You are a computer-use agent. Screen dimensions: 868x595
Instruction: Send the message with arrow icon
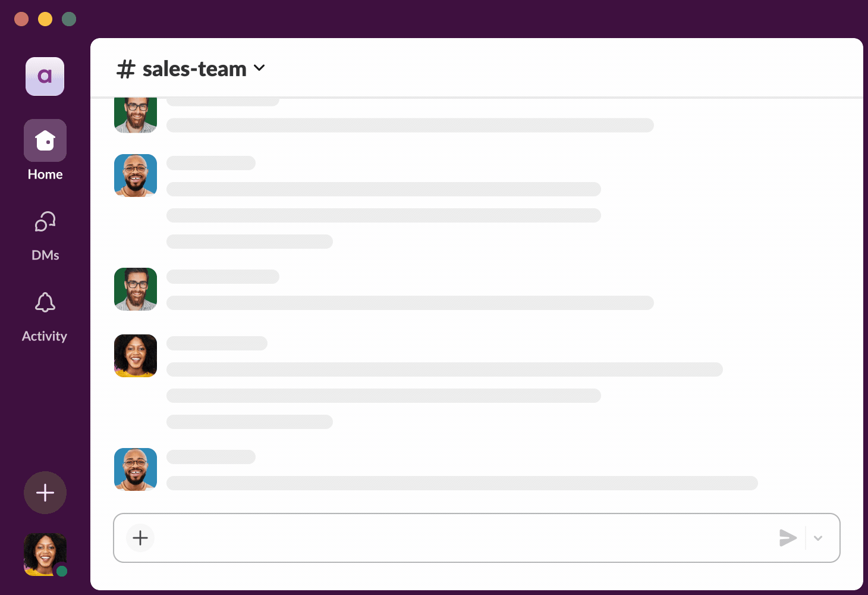(788, 538)
